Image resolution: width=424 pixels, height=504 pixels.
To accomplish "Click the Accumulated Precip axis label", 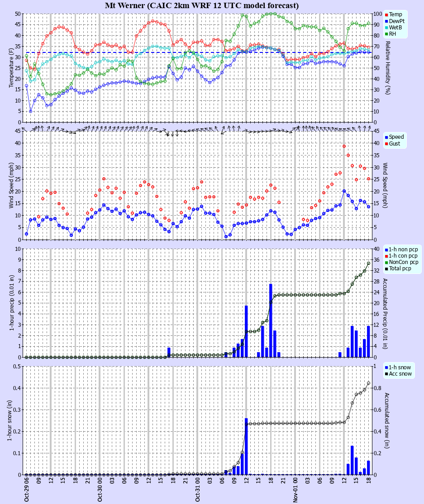I will 385,314.
